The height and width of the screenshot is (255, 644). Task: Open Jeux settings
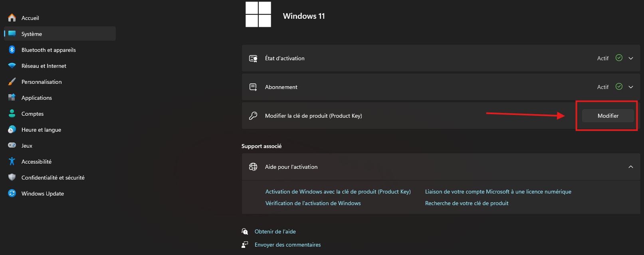click(60, 146)
